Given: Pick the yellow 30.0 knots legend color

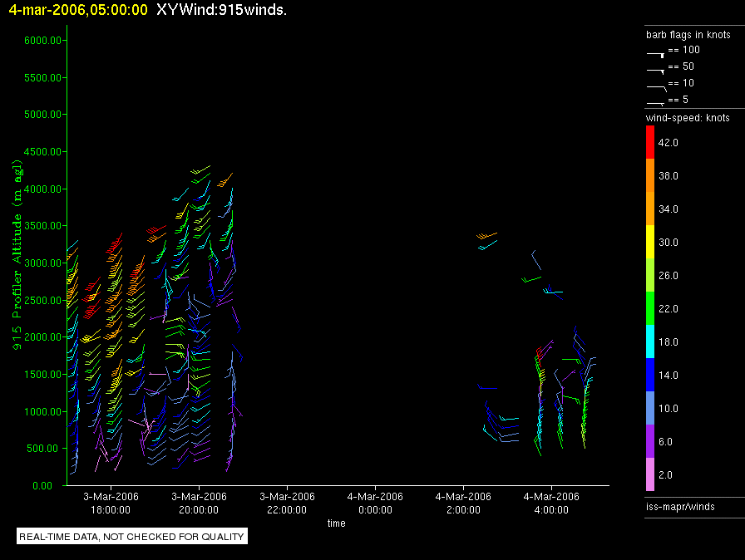Looking at the screenshot, I should (x=650, y=243).
